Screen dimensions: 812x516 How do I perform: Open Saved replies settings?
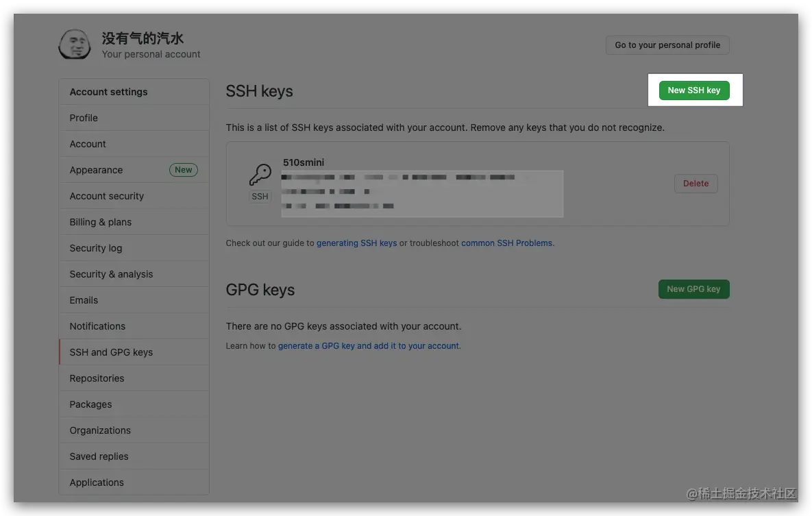click(x=134, y=456)
